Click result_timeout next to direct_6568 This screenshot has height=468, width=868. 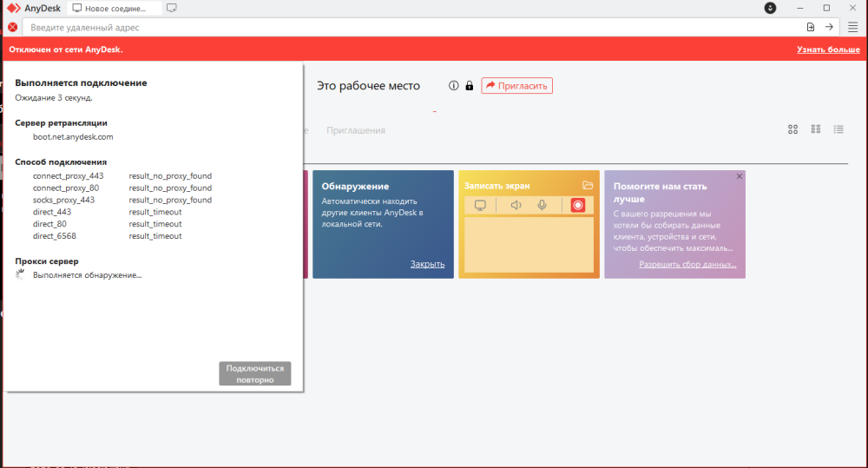click(155, 236)
